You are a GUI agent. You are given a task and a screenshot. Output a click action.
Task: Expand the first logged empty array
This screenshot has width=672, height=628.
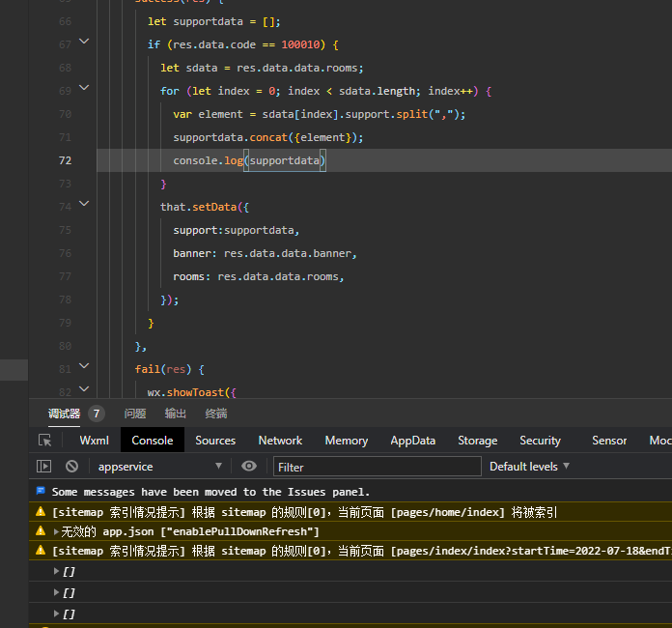[57, 571]
